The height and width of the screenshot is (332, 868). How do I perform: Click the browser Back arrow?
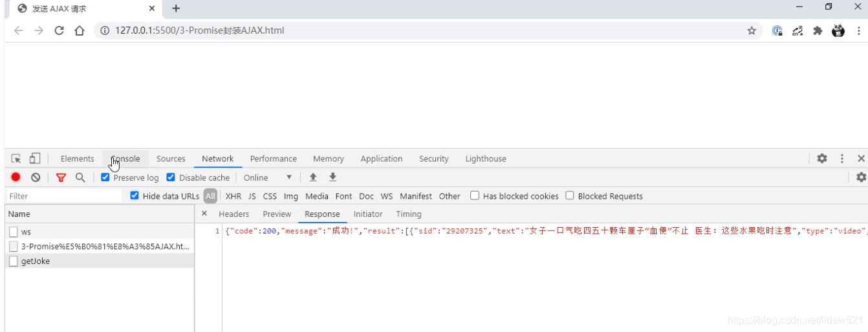click(18, 30)
